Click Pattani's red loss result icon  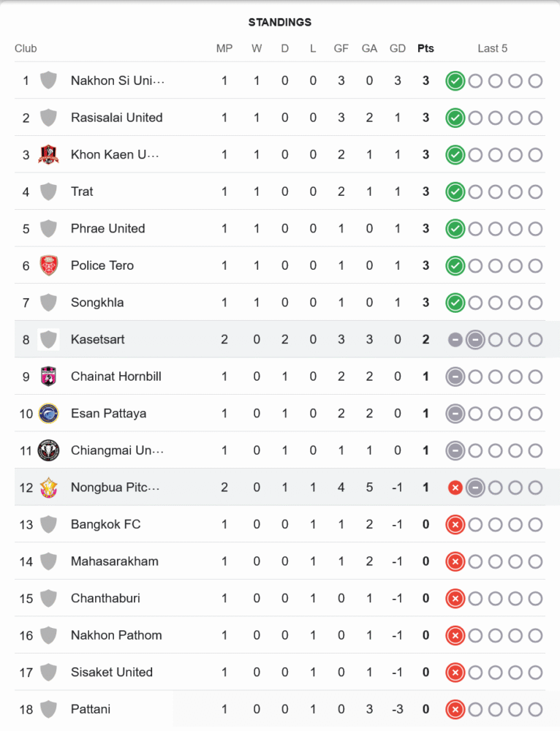click(455, 709)
